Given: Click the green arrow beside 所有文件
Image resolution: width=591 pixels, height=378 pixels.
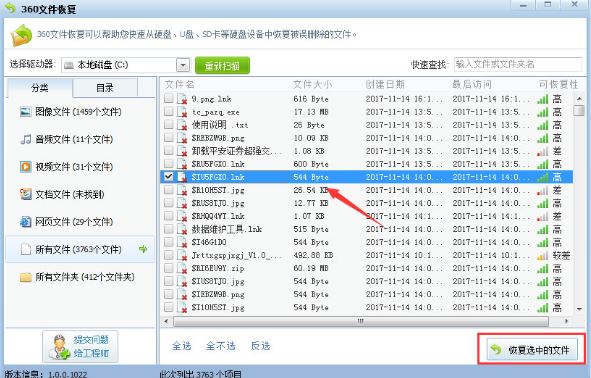Looking at the screenshot, I should [x=143, y=249].
